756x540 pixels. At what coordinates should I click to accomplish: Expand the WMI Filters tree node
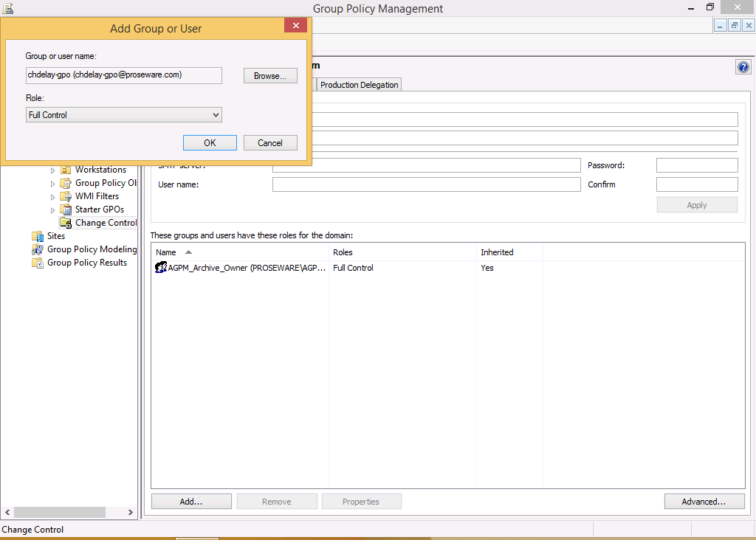(53, 196)
